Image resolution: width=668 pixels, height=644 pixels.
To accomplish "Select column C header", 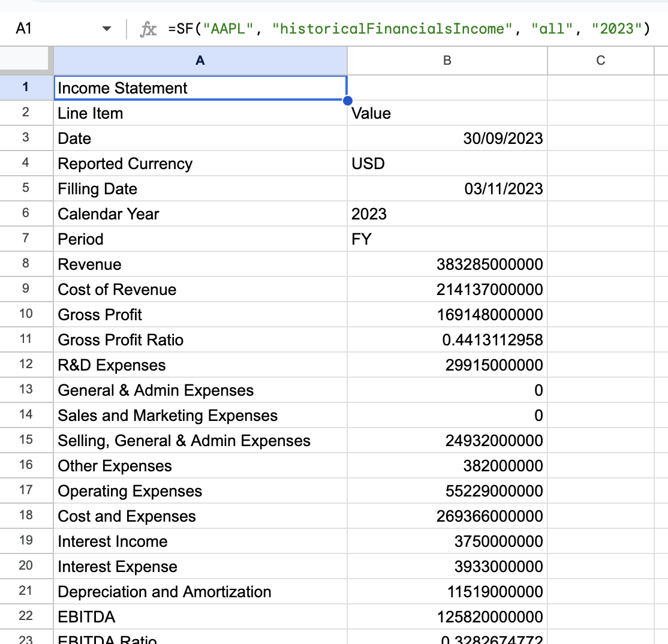I will pyautogui.click(x=600, y=61).
